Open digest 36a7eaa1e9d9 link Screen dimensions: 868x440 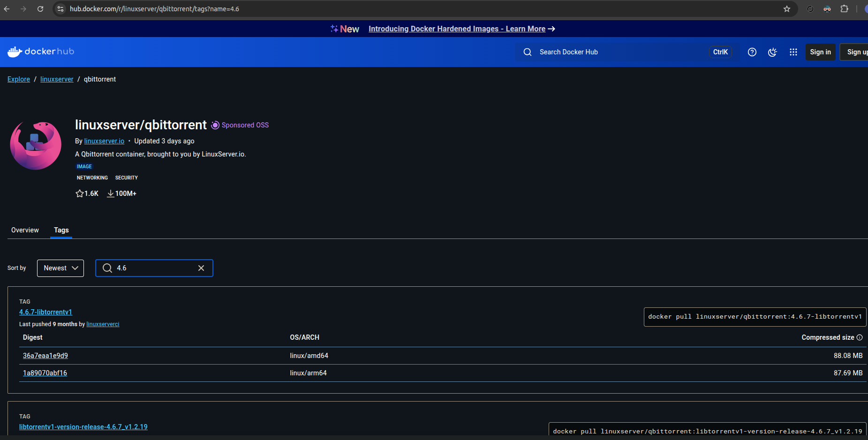[x=45, y=356]
